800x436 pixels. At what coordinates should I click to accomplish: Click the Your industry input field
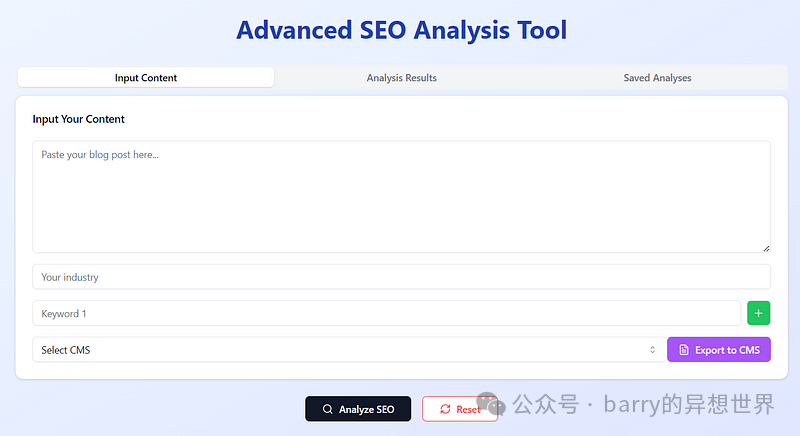click(401, 277)
